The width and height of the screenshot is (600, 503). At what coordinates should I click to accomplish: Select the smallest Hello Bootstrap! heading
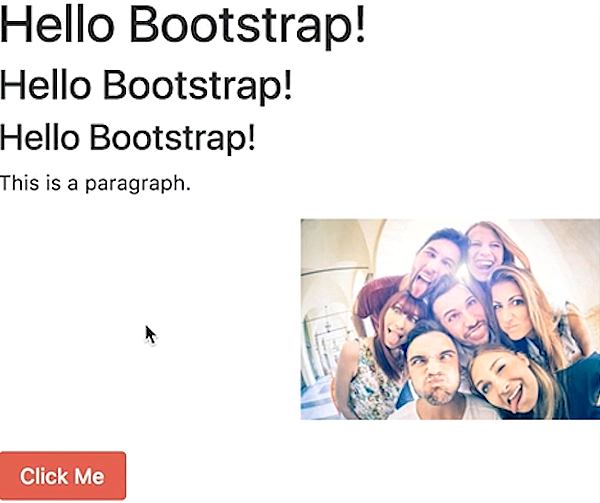pos(127,138)
